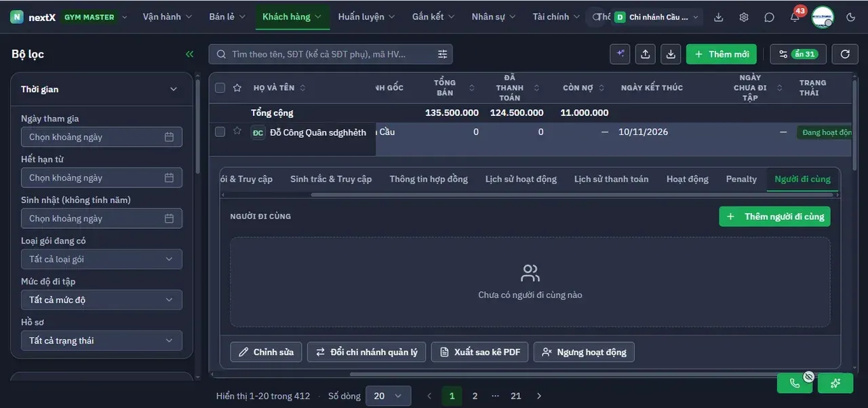This screenshot has width=868, height=408.
Task: Open notifications bell with 43 badge
Action: tap(795, 17)
